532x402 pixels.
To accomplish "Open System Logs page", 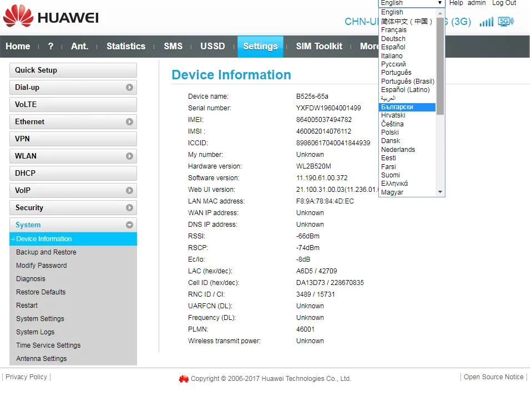I will tap(36, 332).
